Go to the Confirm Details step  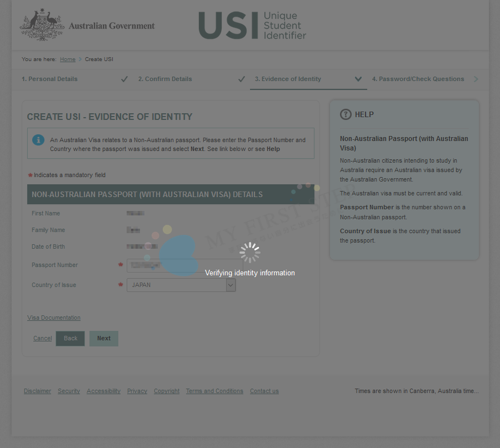tap(165, 79)
